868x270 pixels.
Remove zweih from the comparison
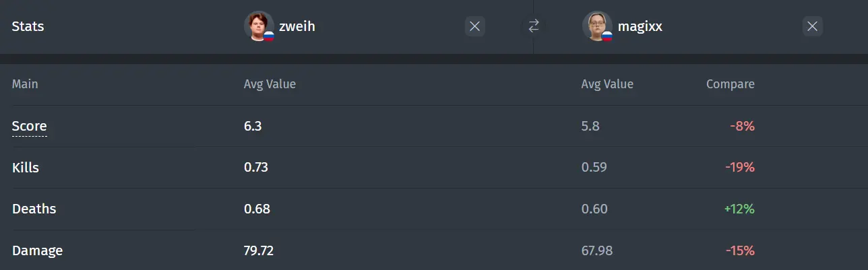[x=474, y=26]
